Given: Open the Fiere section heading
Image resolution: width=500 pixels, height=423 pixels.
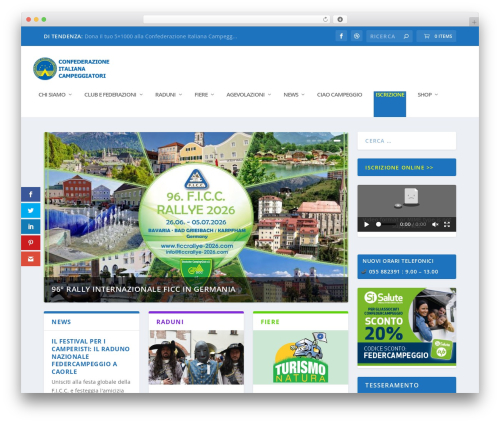Looking at the screenshot, I should (270, 322).
